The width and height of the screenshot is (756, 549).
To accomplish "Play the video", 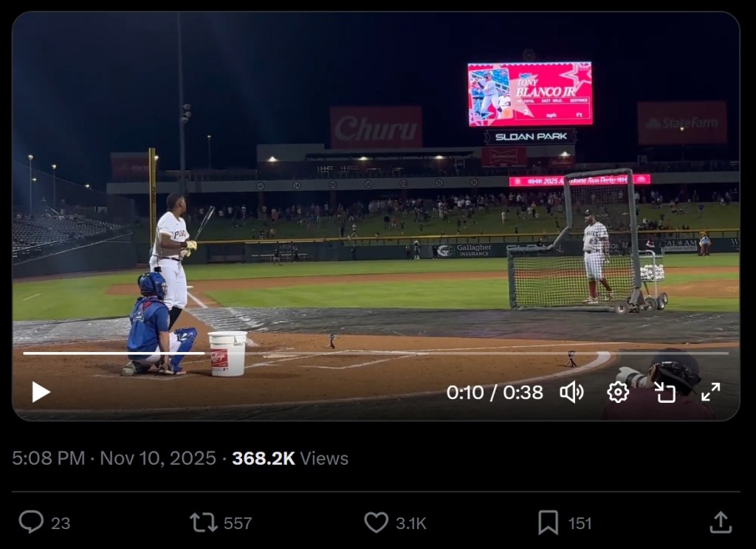I will point(41,392).
